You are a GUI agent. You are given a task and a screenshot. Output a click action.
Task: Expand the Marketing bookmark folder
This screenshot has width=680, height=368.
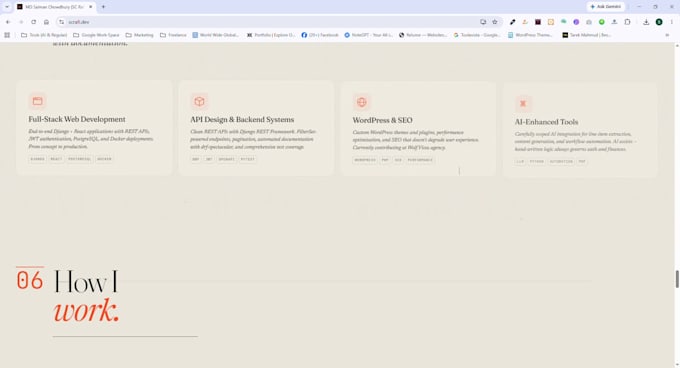(139, 35)
